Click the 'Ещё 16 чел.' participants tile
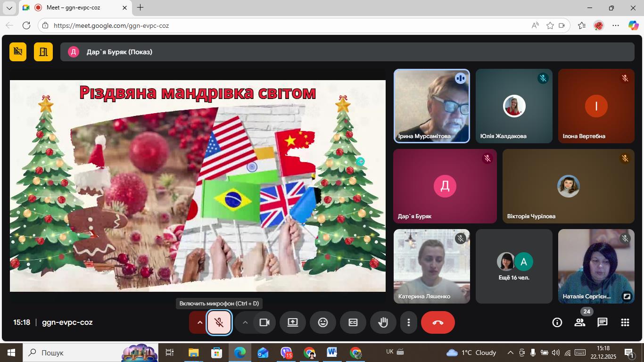644x362 pixels. tap(514, 266)
